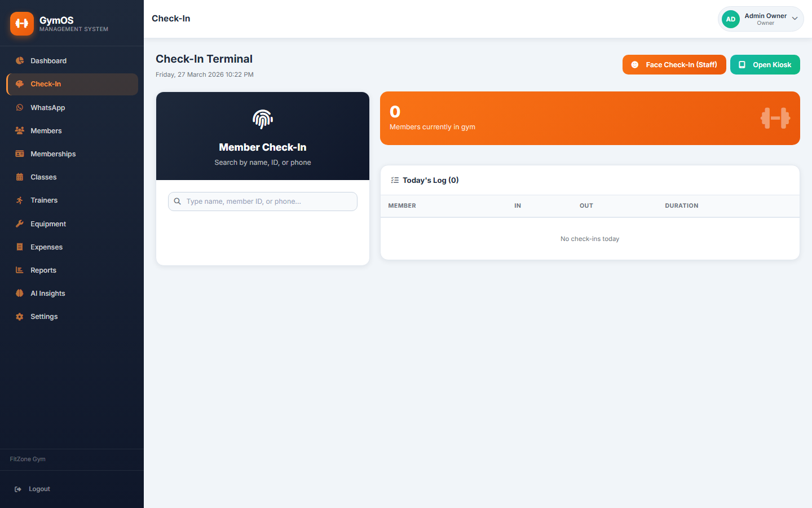Image resolution: width=812 pixels, height=508 pixels.
Task: Navigate to Classes section
Action: (x=72, y=177)
